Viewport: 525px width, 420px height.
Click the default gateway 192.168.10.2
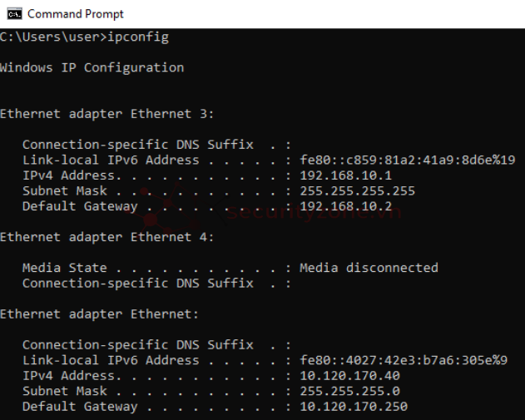(x=345, y=206)
